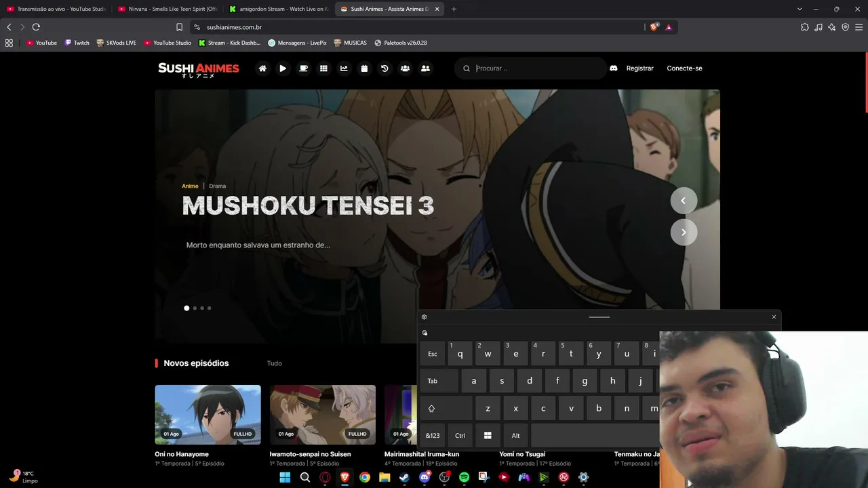Image resolution: width=868 pixels, height=488 pixels.
Task: Open Steam from the taskbar
Action: click(x=404, y=477)
